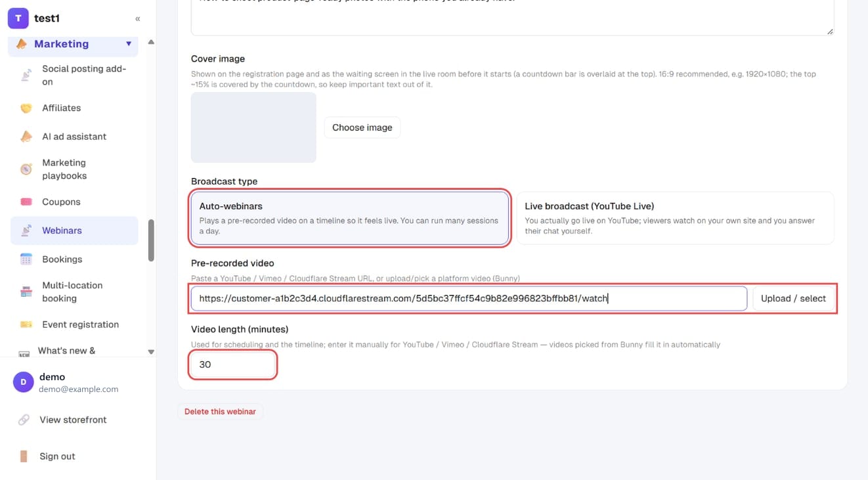Open the Webinars menu item

coord(74,230)
